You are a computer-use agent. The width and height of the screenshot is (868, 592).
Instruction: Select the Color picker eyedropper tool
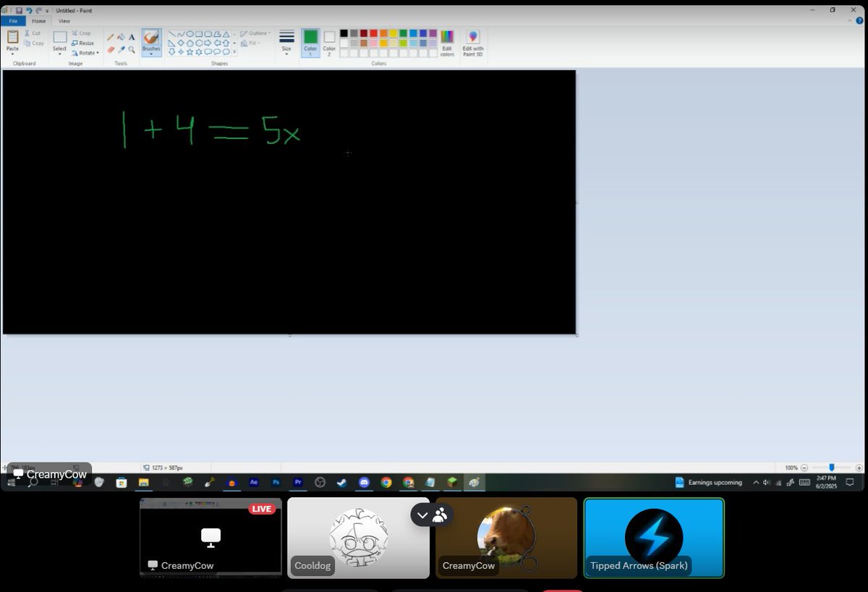tap(121, 50)
